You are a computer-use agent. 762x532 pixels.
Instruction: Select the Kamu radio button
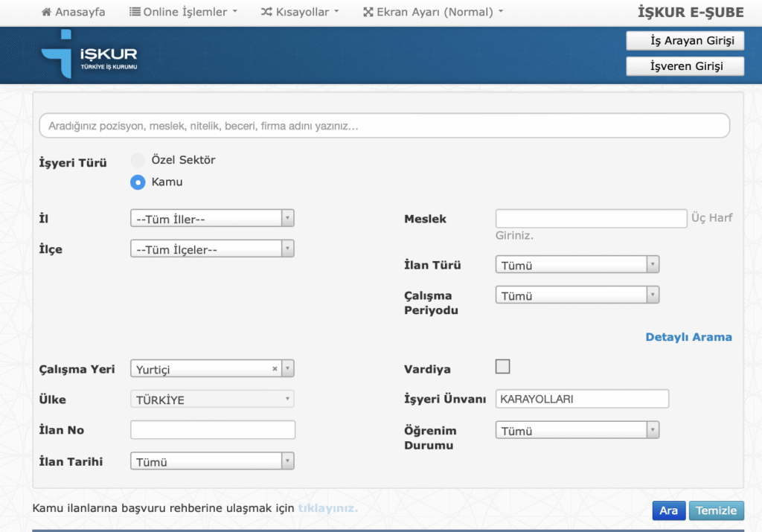138,182
